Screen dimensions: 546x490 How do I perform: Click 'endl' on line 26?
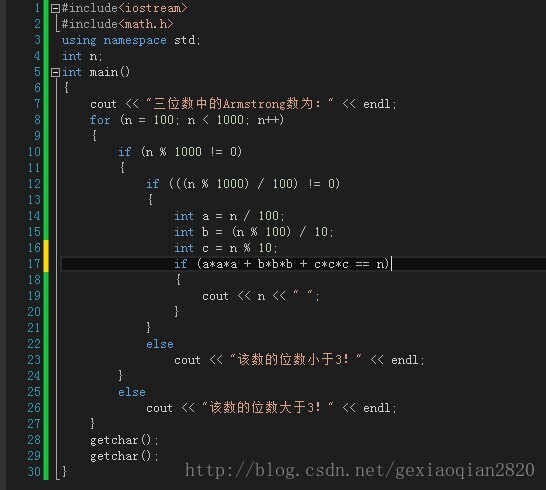click(x=376, y=408)
